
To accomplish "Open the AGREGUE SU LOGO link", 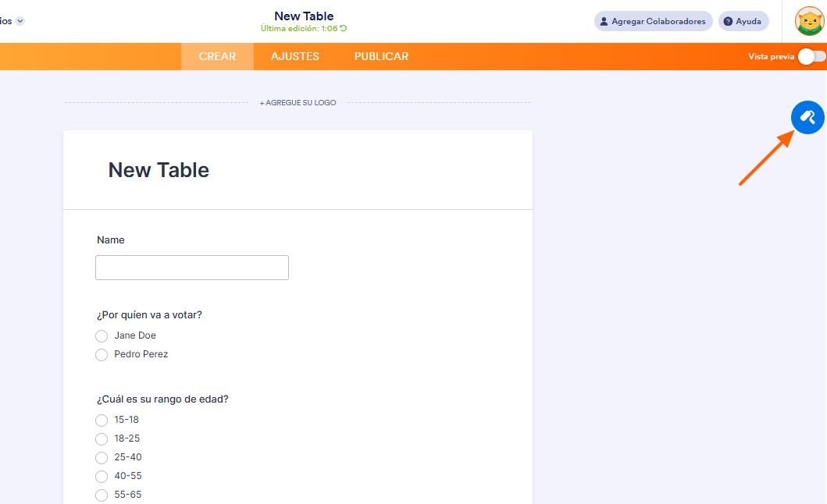I will tap(298, 102).
